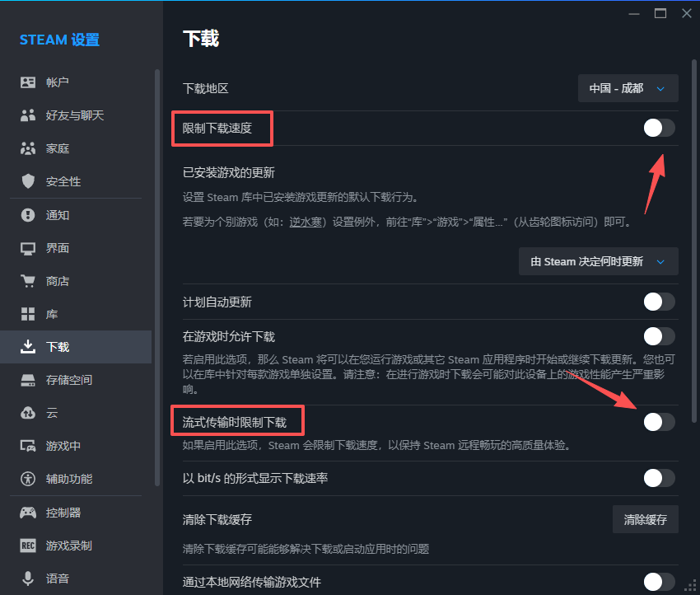Allow downloads with 在游戏时允许下载 toggle

pyautogui.click(x=659, y=336)
